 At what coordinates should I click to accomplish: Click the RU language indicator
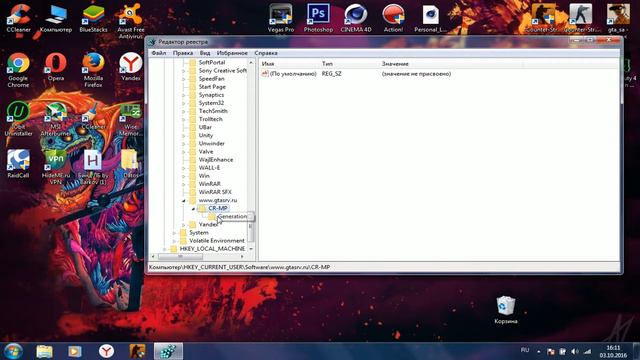click(x=525, y=350)
